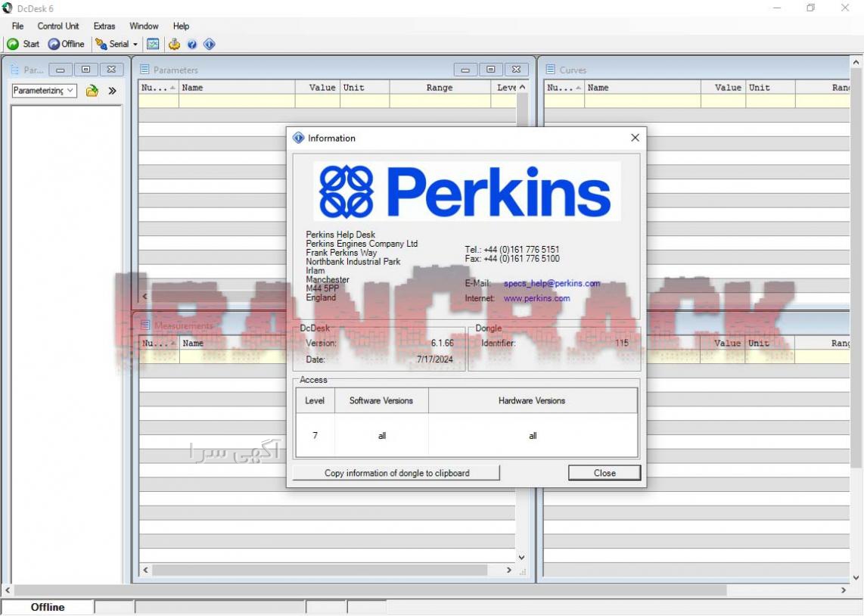The image size is (864, 616).
Task: Expand the double chevron overflow button
Action: click(113, 91)
